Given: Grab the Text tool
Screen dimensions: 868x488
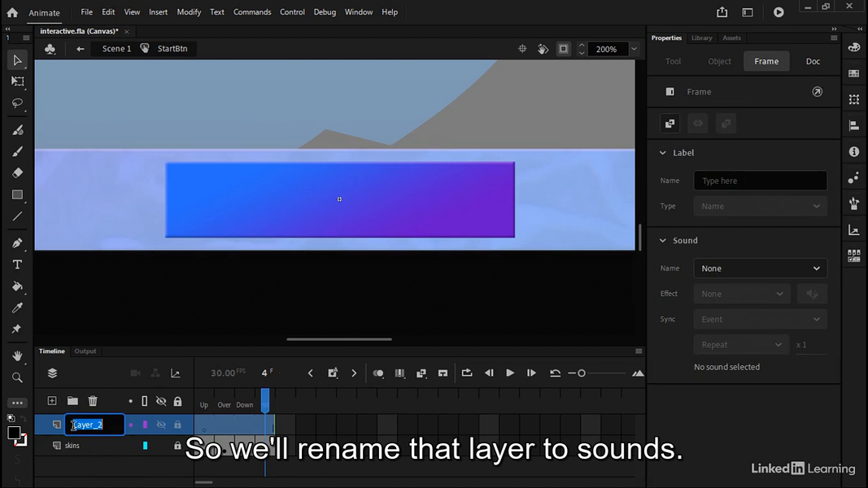Looking at the screenshot, I should (17, 264).
